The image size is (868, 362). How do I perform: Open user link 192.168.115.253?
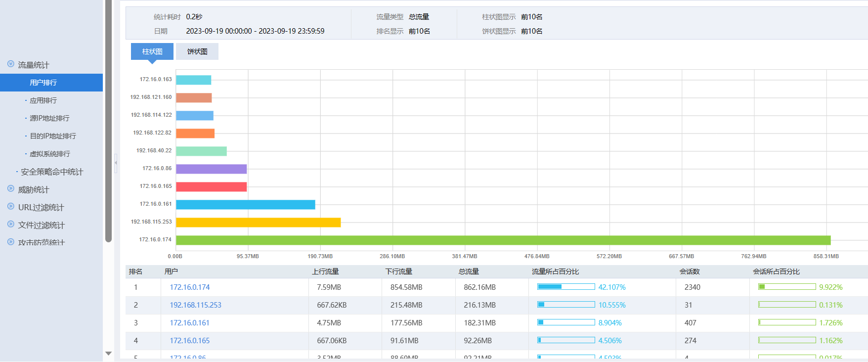click(196, 305)
